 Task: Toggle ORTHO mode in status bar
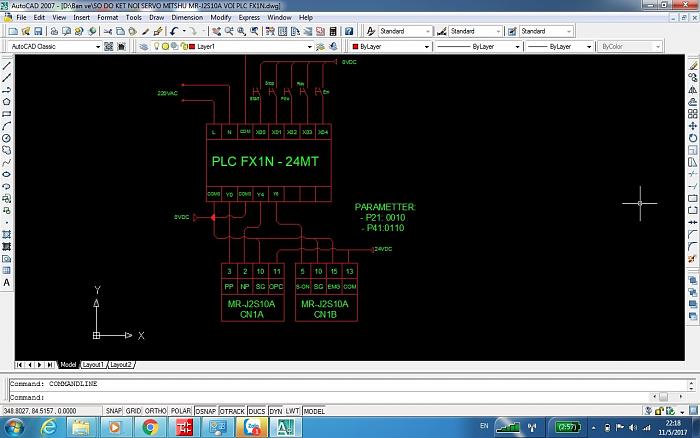[x=155, y=411]
